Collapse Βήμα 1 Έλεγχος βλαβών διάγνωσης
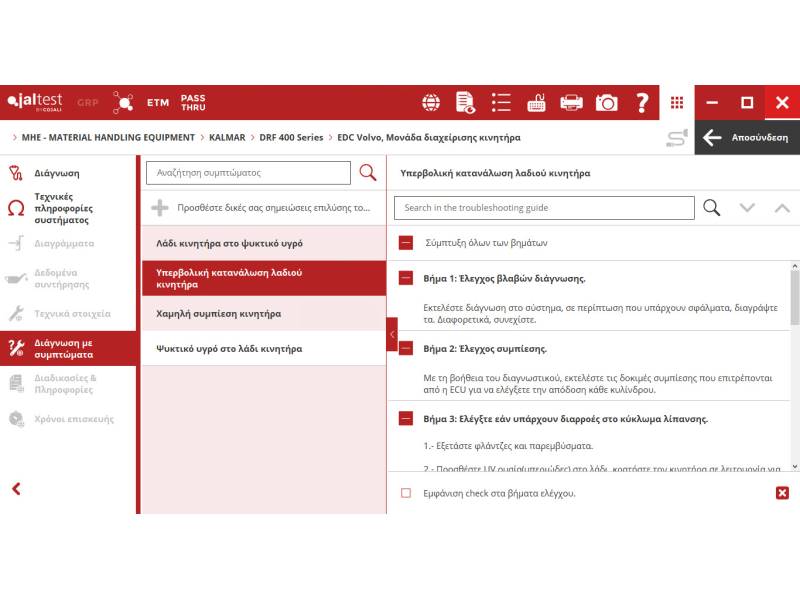Image resolution: width=800 pixels, height=600 pixels. coord(406,278)
